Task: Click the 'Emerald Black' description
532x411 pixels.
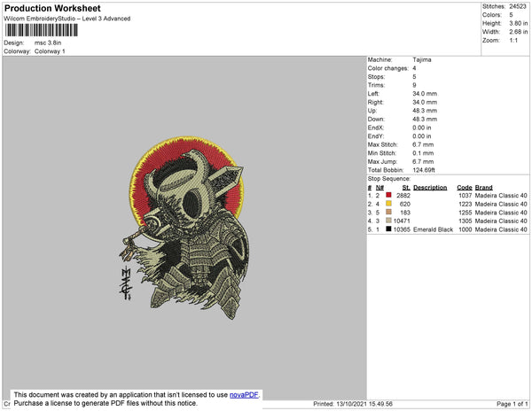Action: pos(434,229)
